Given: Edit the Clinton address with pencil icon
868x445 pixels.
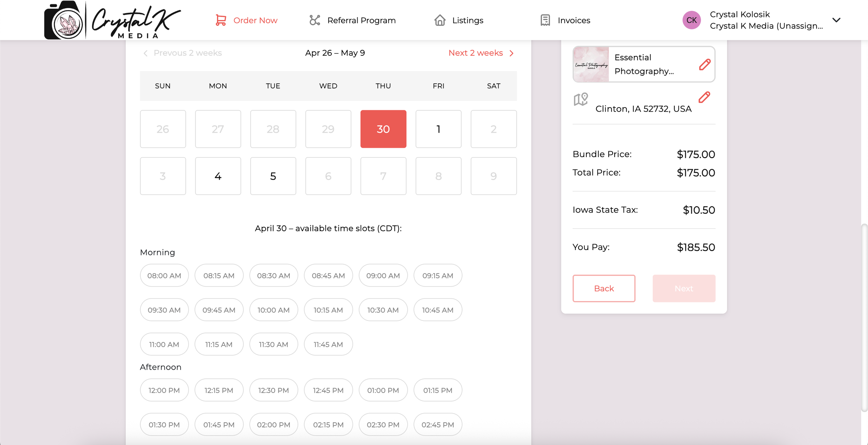Looking at the screenshot, I should [x=704, y=97].
